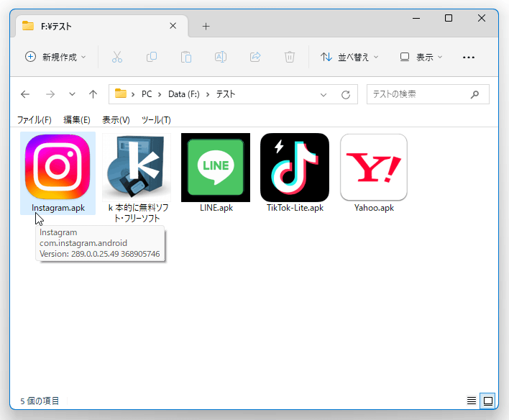Select the TikTok-Lite.apk file icon
Viewport: 509px width, 420px height.
click(x=295, y=168)
